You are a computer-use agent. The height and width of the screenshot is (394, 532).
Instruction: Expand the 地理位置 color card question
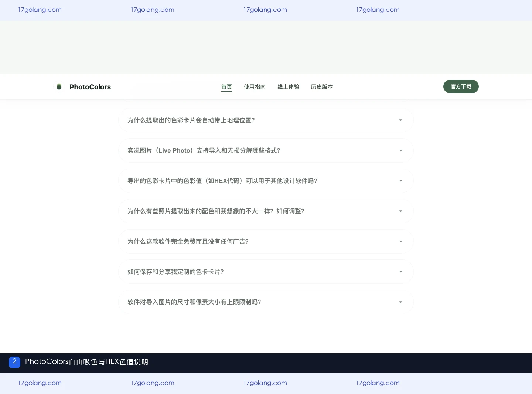pos(266,120)
